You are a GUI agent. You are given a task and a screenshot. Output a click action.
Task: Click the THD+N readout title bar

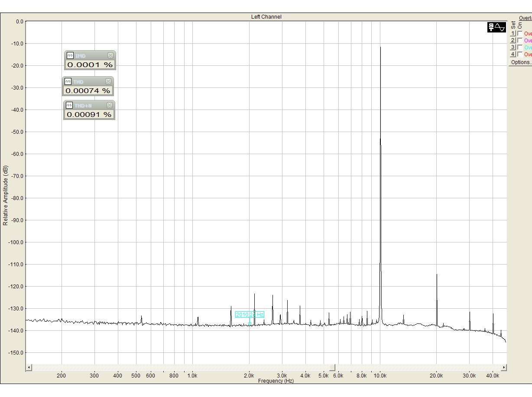89,105
